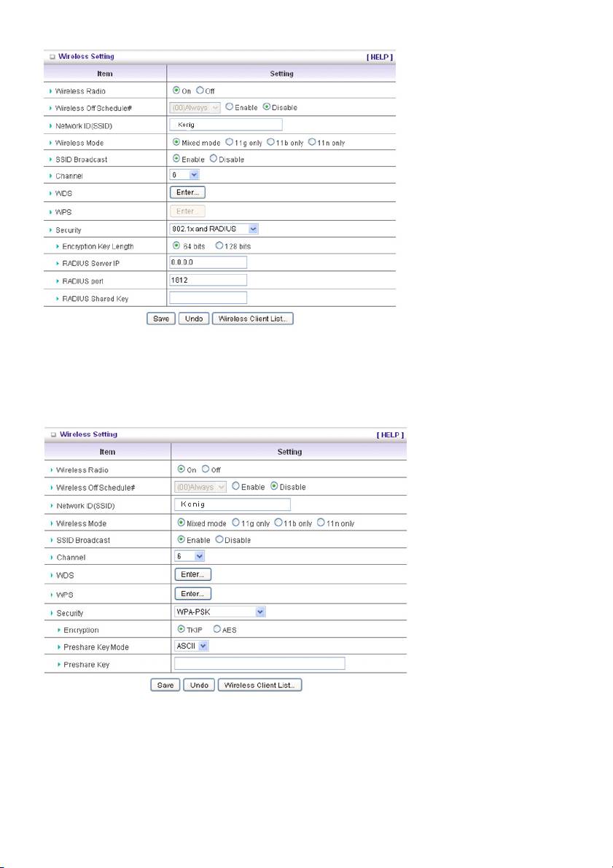Click the RADIUS Server IP field
The width and height of the screenshot is (613, 868).
208,262
